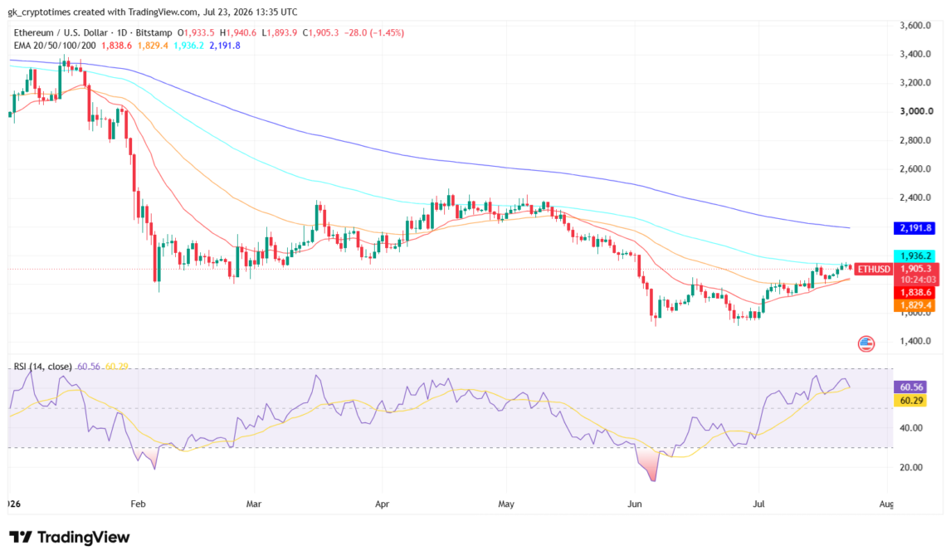Click the orange 1,829.4 EMA 50 tag
Image resolution: width=951 pixels, height=560 pixels.
tap(914, 305)
